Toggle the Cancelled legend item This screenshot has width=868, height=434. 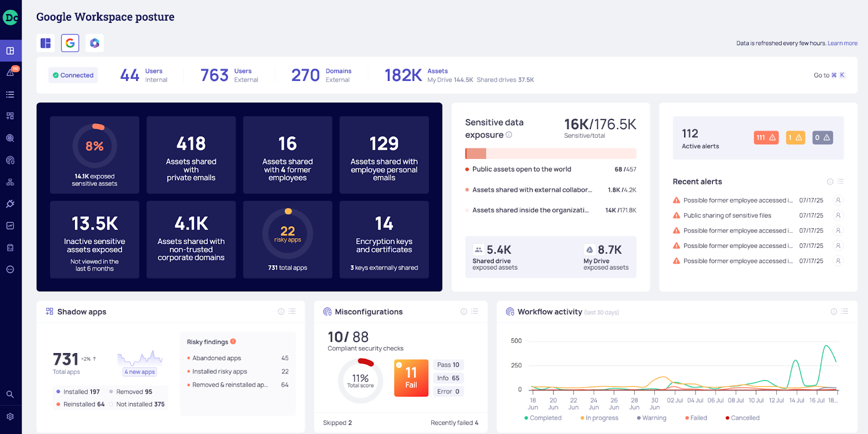[x=743, y=418]
